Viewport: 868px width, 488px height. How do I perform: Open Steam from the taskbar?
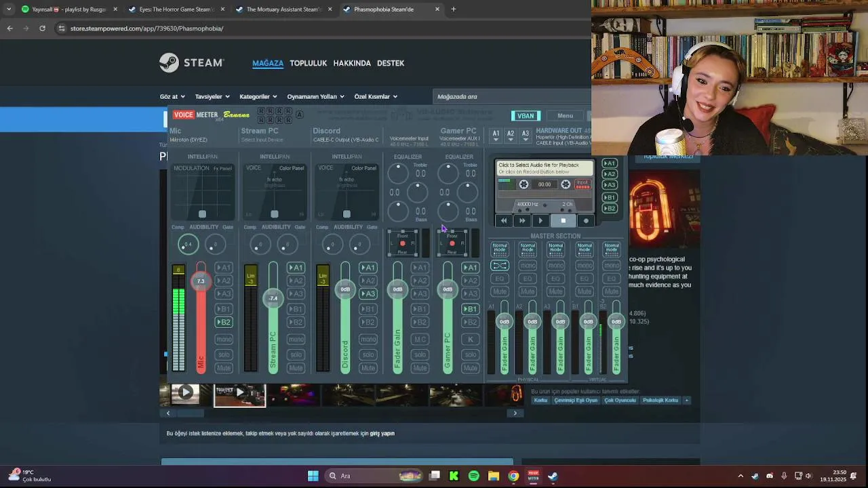click(x=553, y=476)
